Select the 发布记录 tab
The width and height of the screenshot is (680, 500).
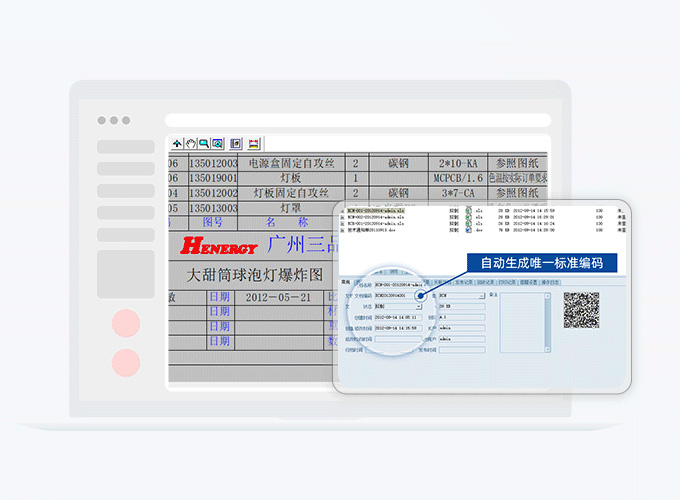tap(458, 282)
